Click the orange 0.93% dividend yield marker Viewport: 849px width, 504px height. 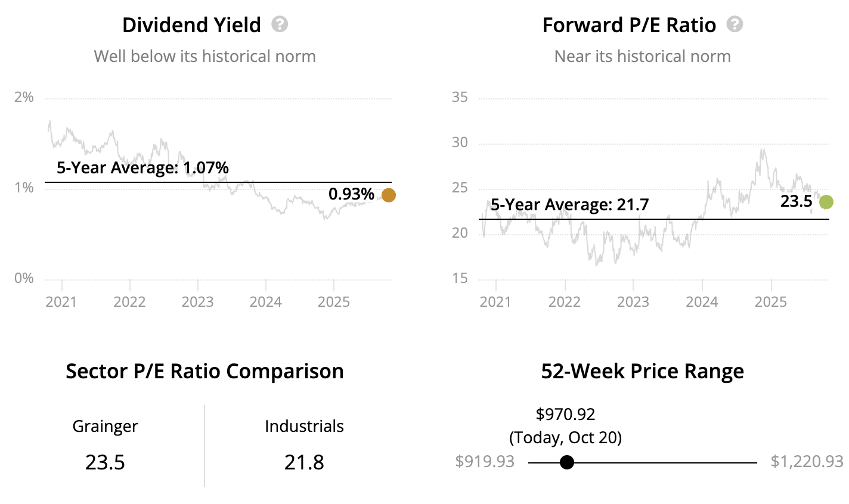tap(388, 195)
